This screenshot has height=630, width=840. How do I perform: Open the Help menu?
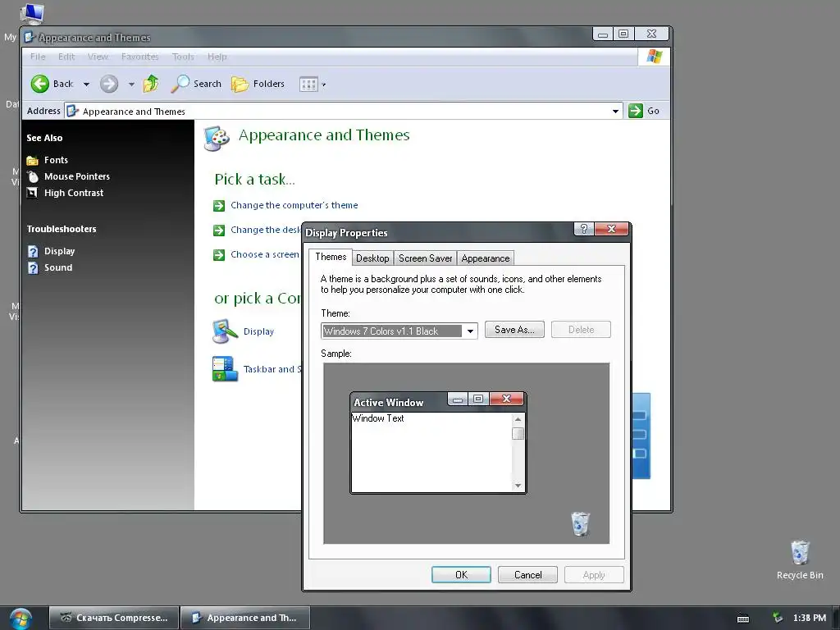[217, 57]
